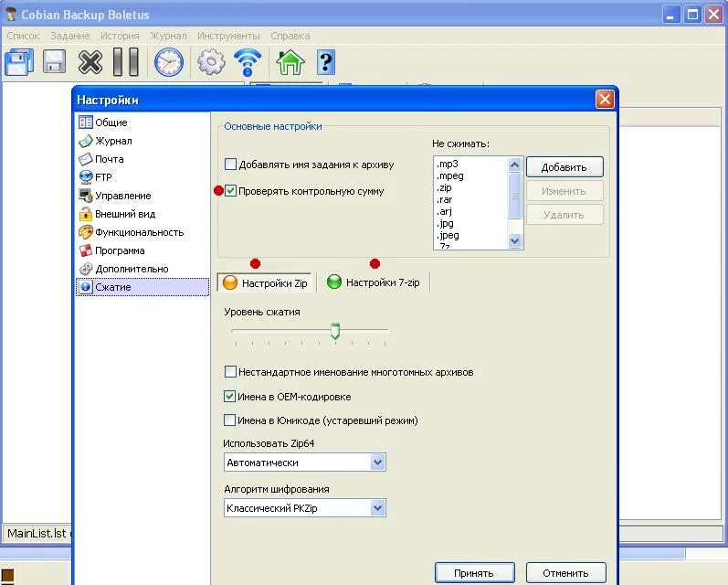Screen dimensions: 728x585
Task: Click the extension list scroll up arrow
Action: coord(514,165)
